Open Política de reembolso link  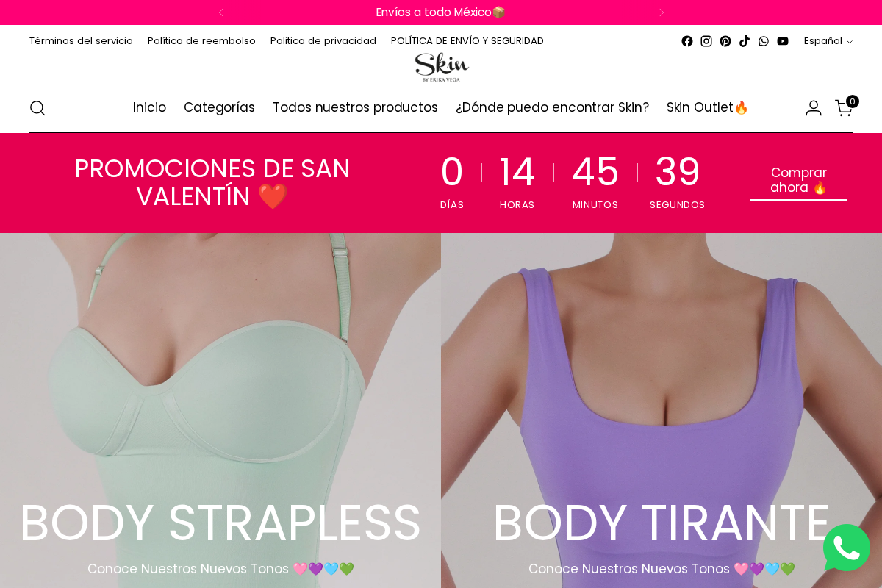click(201, 41)
